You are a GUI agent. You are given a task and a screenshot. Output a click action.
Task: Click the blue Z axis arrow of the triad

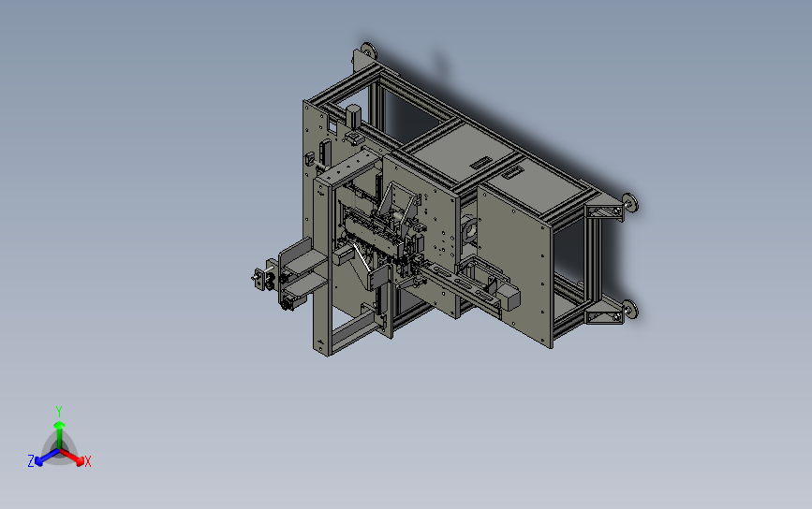coord(47,458)
